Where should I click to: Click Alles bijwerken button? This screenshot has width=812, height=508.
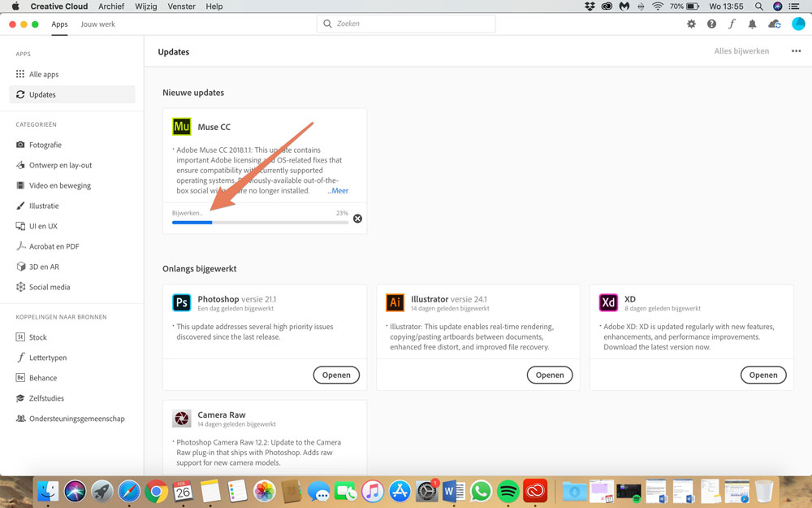click(741, 50)
